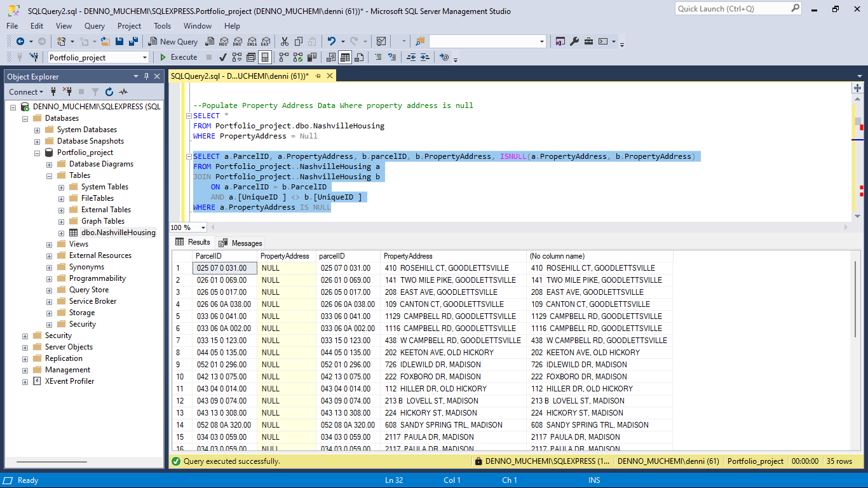Click the query editor horizontal scrollbar
The width and height of the screenshot is (868, 488).
(x=528, y=227)
